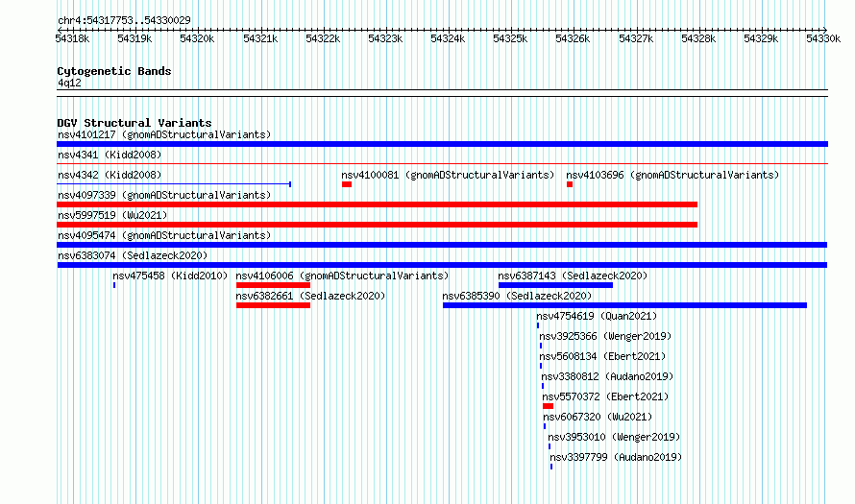855x504 pixels.
Task: Click nsv6383074 (Sedlazeck2020) label
Action: 133,255
